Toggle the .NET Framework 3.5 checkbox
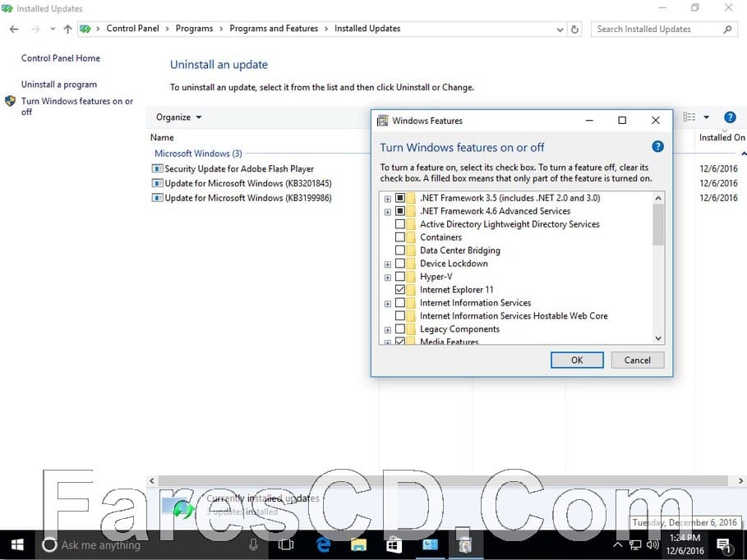Screen dimensions: 747x560 click(400, 198)
